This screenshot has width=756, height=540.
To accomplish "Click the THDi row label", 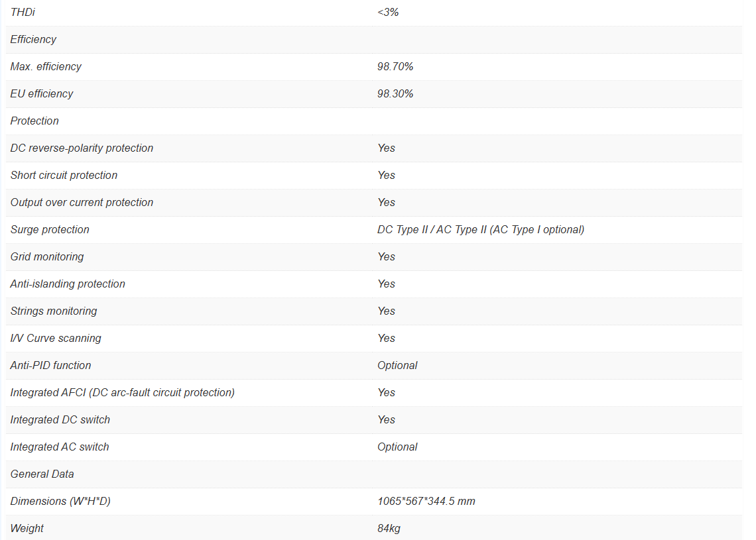I will 22,12.
